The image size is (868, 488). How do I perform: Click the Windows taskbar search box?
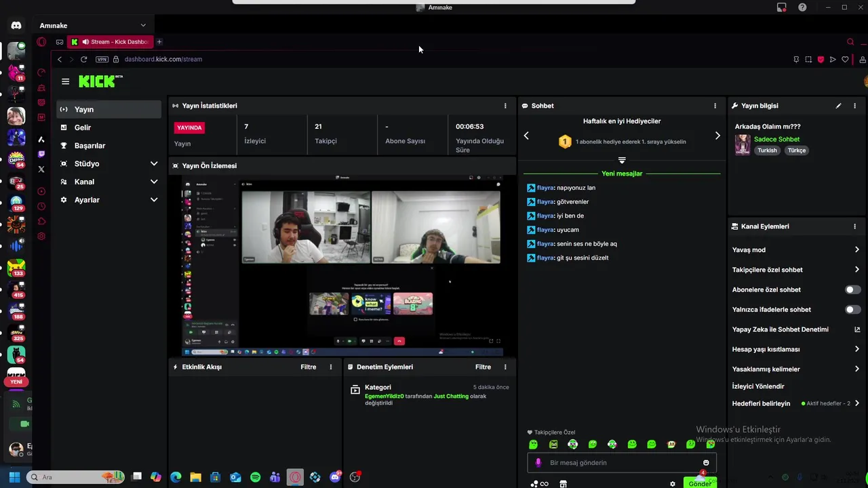pos(76,477)
